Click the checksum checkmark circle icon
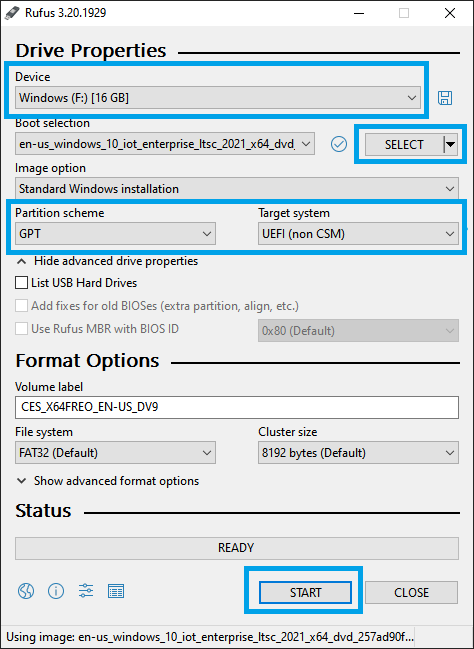 (x=339, y=144)
